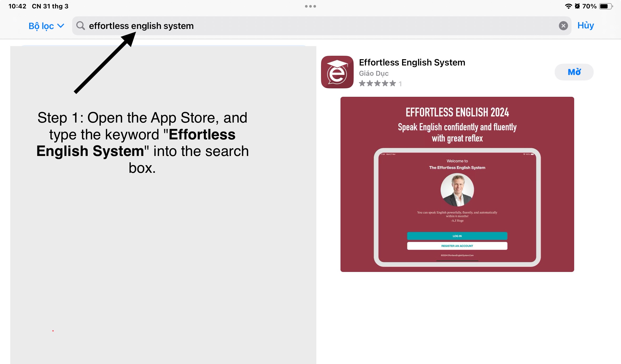Tap the battery indicator icon
Viewport: 621px width, 364px height.
606,6
